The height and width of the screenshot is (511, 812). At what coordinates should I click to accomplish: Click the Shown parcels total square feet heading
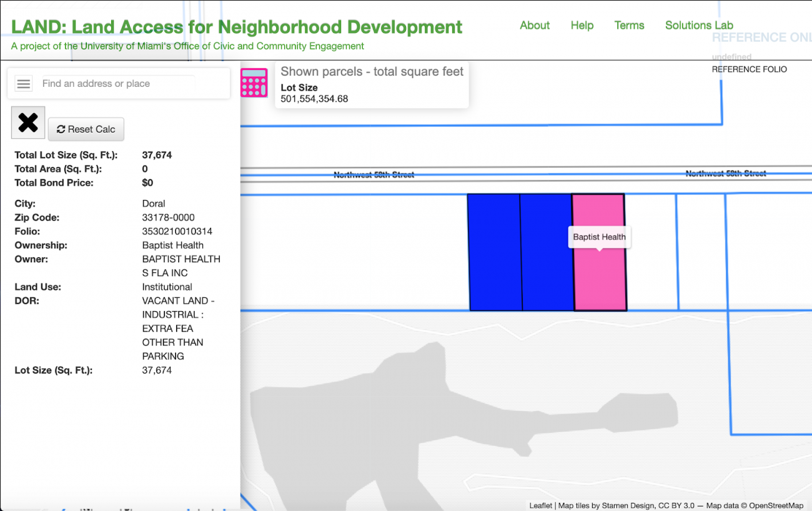(372, 71)
